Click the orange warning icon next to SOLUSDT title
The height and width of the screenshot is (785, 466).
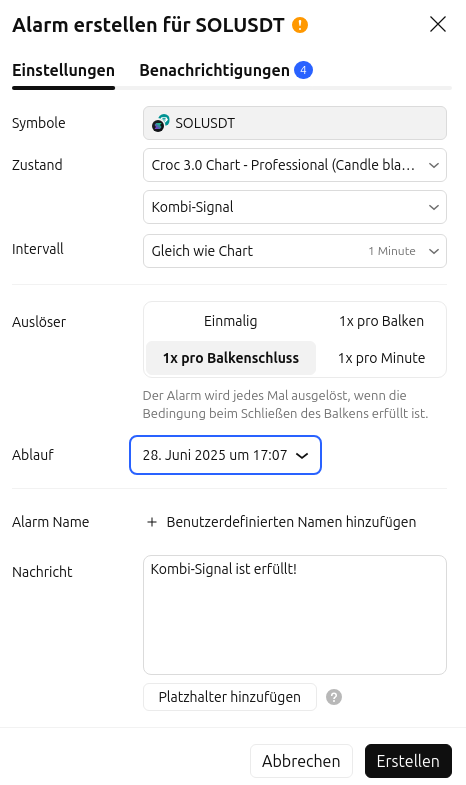click(x=300, y=25)
